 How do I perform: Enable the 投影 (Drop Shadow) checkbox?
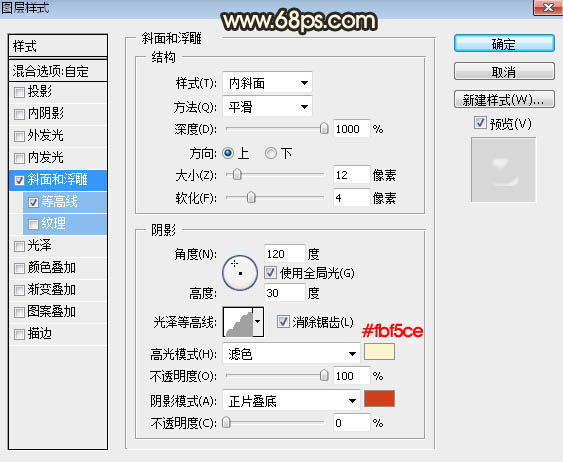pos(19,93)
